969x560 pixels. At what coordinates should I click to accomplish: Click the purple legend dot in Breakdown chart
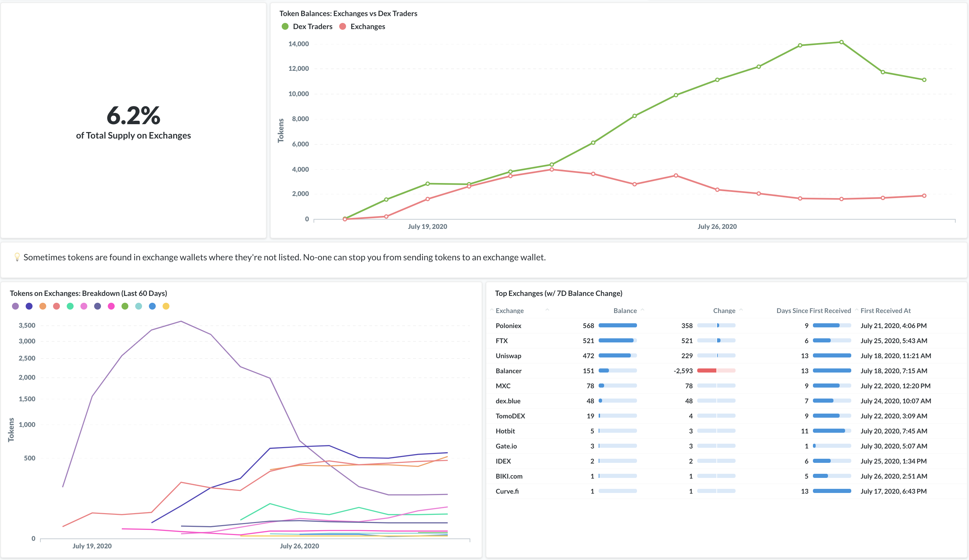pos(15,306)
